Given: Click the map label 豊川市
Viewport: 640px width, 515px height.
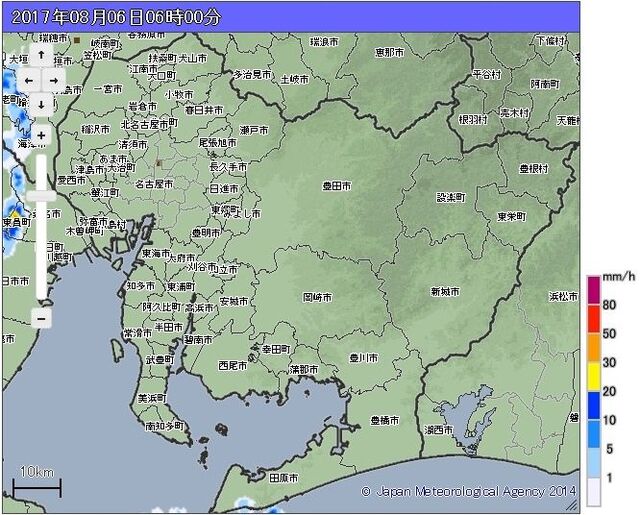Looking at the screenshot, I should pos(363,358).
